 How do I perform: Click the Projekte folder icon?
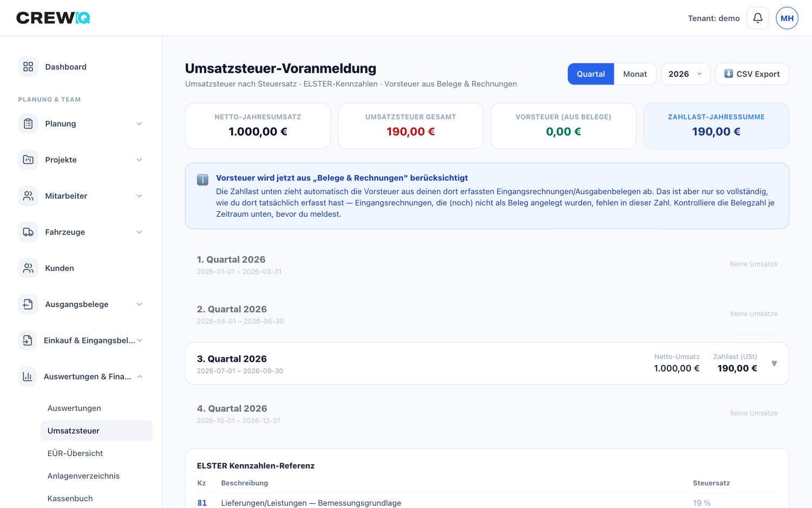[28, 160]
